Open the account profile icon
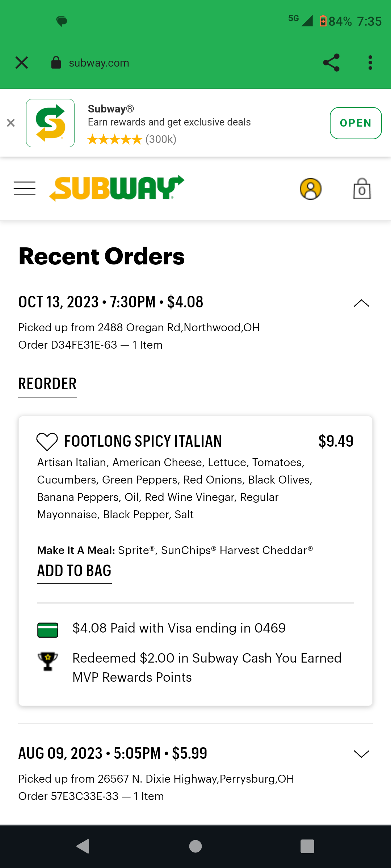Image resolution: width=391 pixels, height=868 pixels. pyautogui.click(x=310, y=188)
